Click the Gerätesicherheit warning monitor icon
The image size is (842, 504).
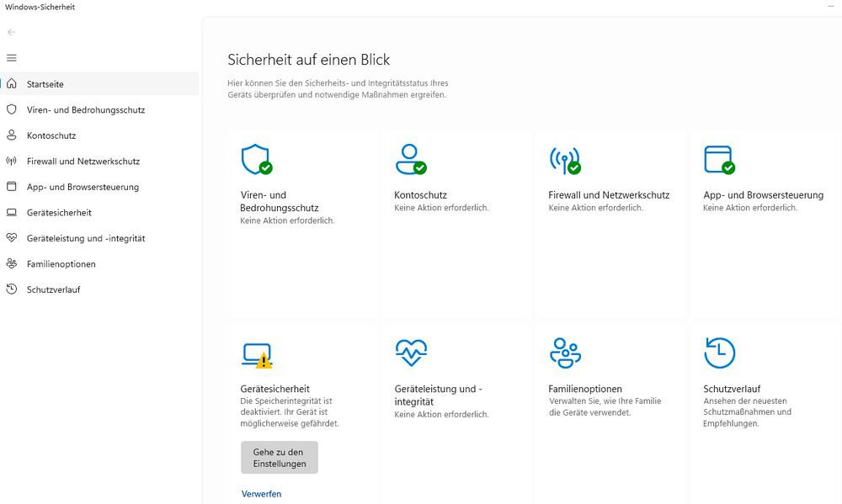click(258, 353)
